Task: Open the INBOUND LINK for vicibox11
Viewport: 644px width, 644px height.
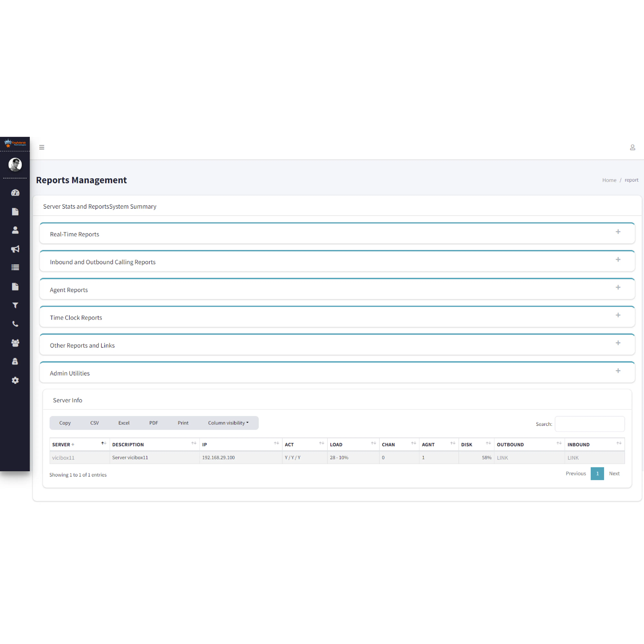Action: [x=573, y=458]
